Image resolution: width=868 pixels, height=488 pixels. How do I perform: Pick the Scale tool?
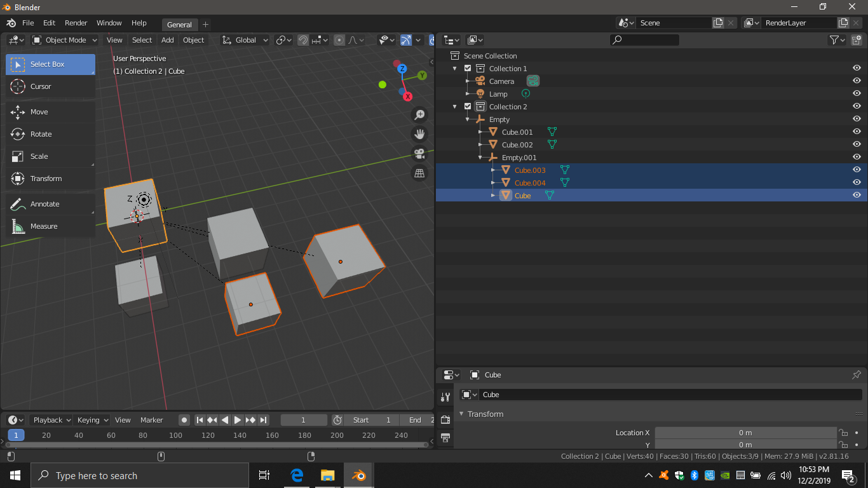51,156
